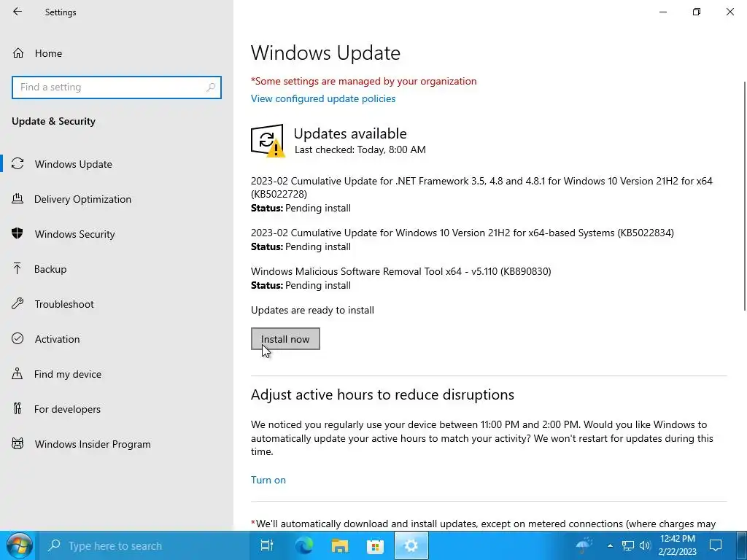Open View configured update policies link
Screen dimensions: 747x560
(323, 98)
